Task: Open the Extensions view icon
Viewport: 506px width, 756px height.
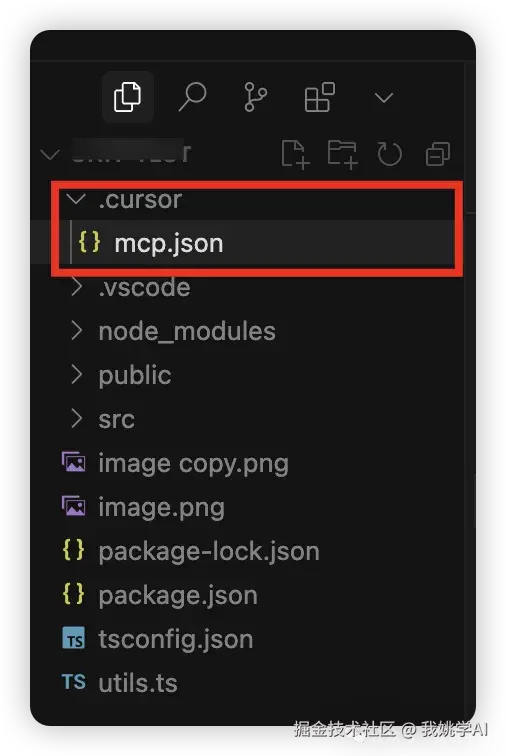Action: [x=320, y=97]
